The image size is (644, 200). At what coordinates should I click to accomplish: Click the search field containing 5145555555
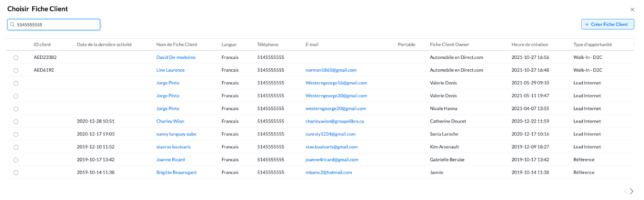(x=54, y=25)
